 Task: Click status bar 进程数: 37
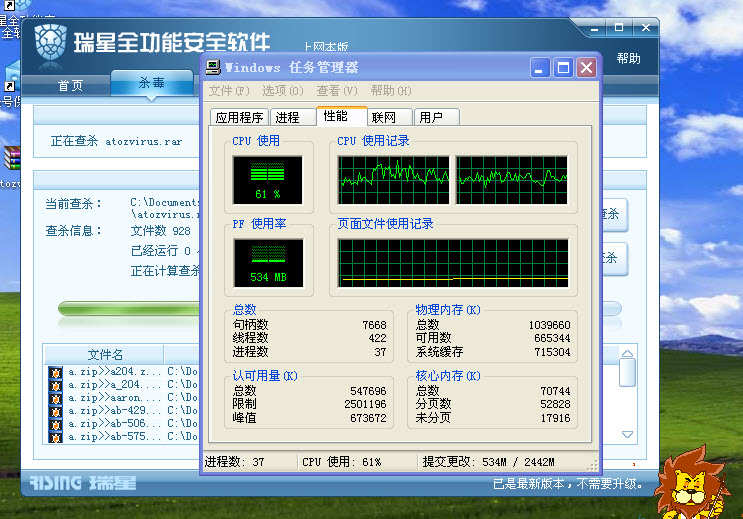[235, 462]
